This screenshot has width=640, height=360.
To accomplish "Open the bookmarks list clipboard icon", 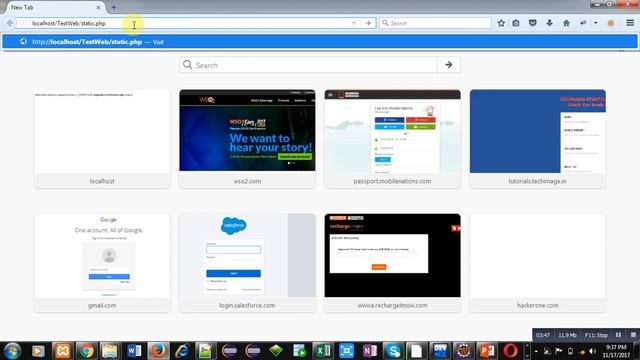I will [x=516, y=23].
